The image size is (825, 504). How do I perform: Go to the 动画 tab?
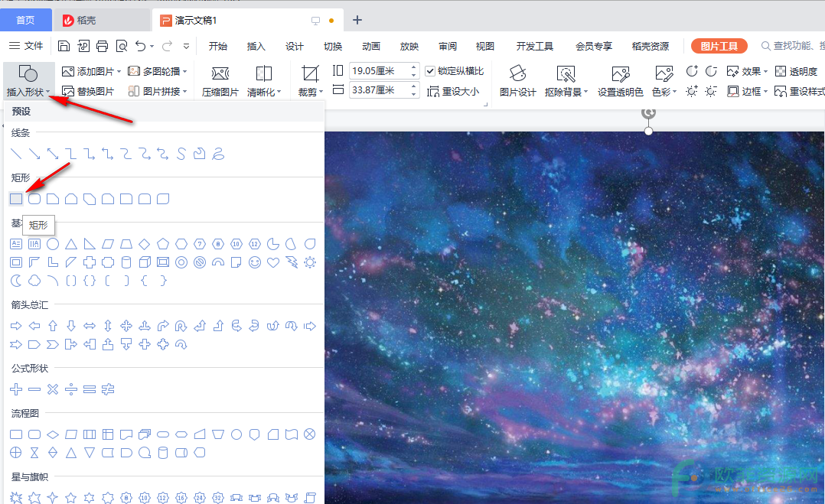point(371,46)
